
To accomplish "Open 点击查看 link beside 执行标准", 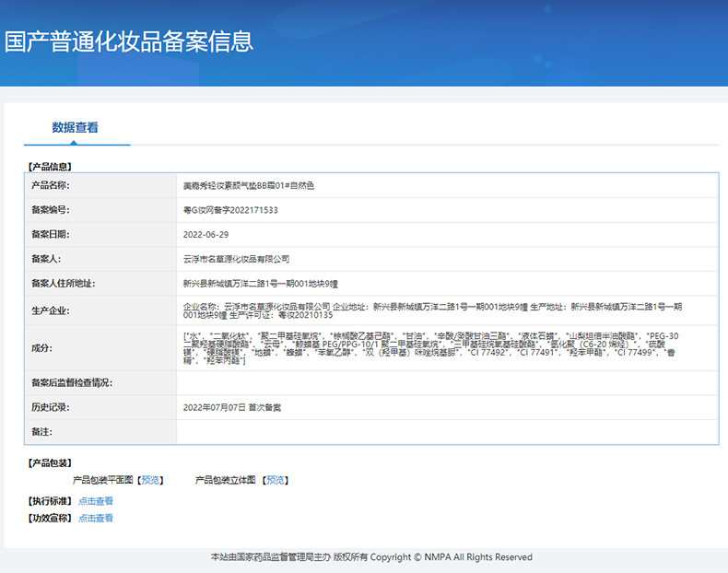I will (96, 501).
